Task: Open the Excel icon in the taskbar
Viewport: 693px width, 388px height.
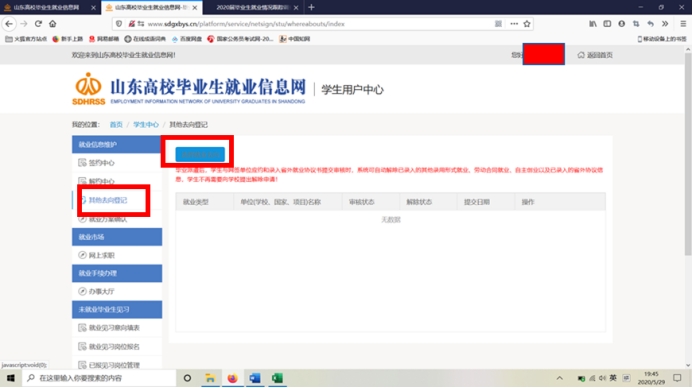Action: (x=277, y=378)
